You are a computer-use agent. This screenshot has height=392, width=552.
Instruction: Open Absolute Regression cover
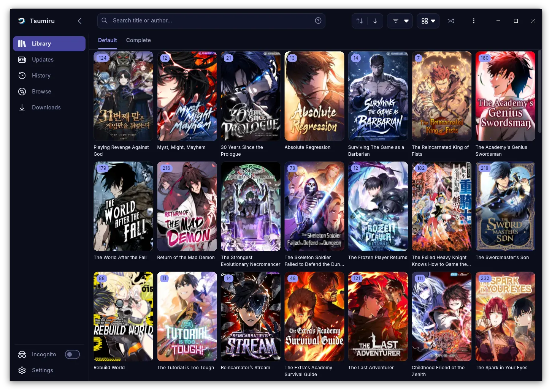pyautogui.click(x=314, y=96)
